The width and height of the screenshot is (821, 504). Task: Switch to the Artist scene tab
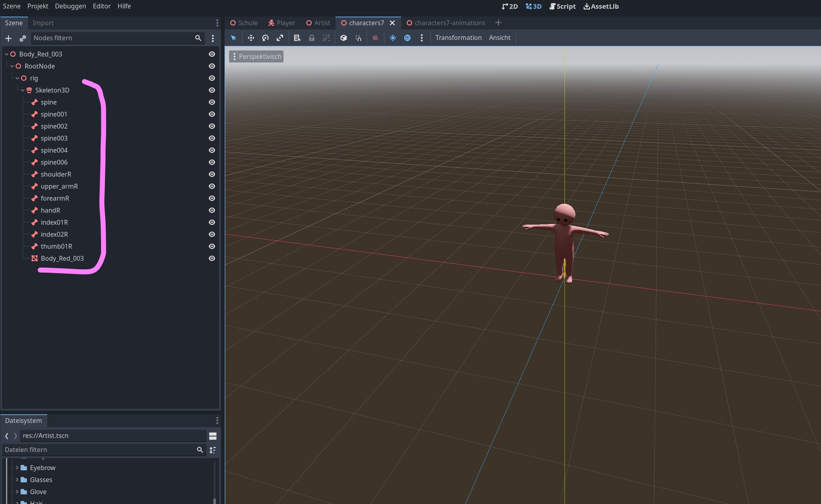318,23
